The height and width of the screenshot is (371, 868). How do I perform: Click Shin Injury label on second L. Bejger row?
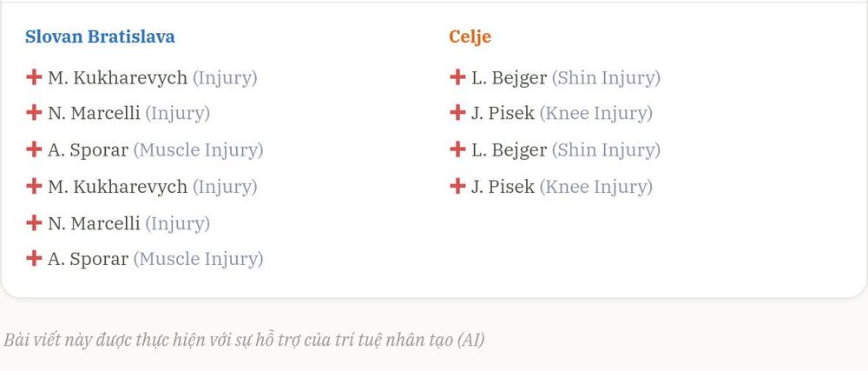(606, 150)
